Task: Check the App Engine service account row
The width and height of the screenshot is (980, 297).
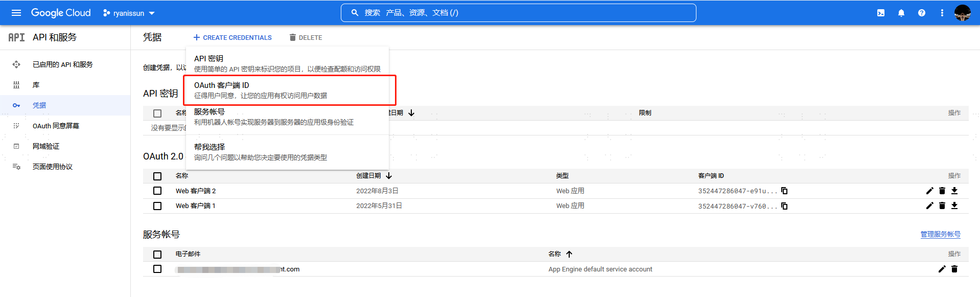Action: [x=157, y=269]
